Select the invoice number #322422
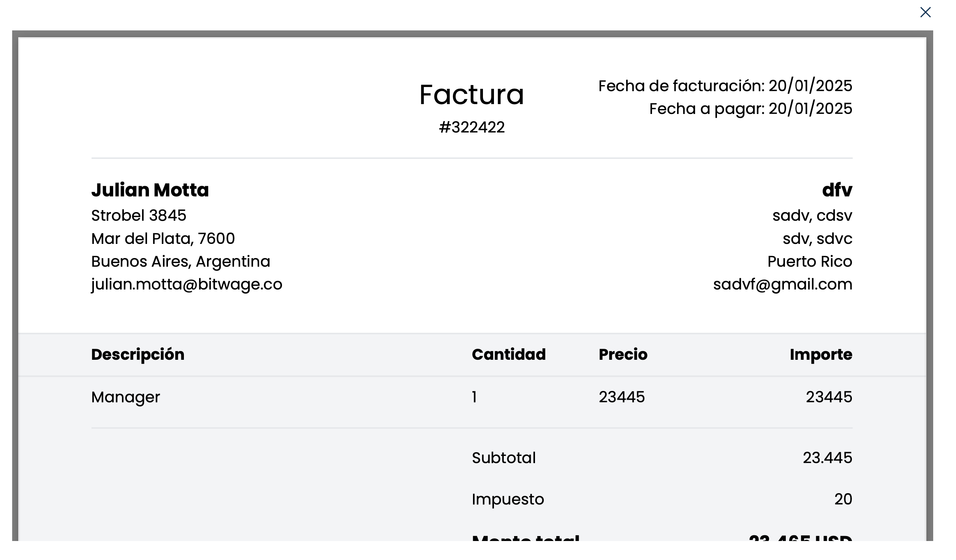 pos(472,127)
